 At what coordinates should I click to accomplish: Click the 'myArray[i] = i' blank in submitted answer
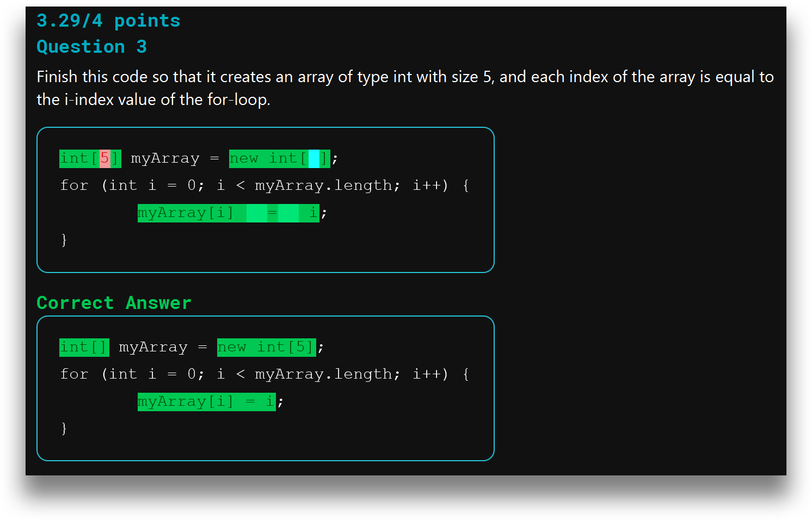228,213
